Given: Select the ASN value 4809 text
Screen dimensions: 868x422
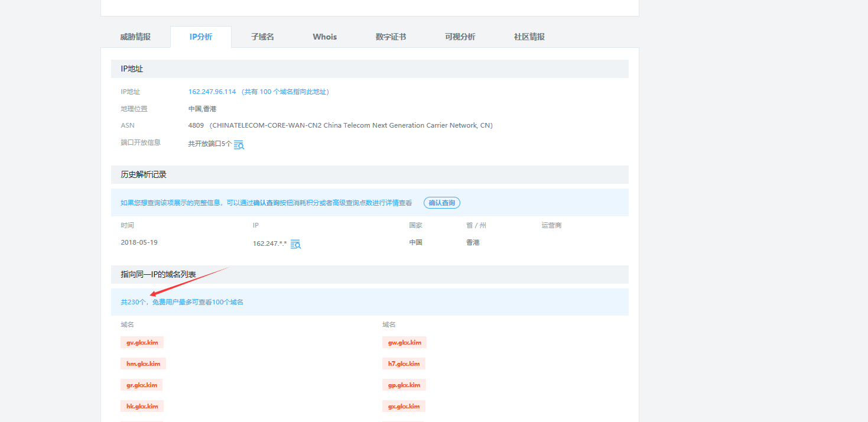Looking at the screenshot, I should click(x=196, y=125).
